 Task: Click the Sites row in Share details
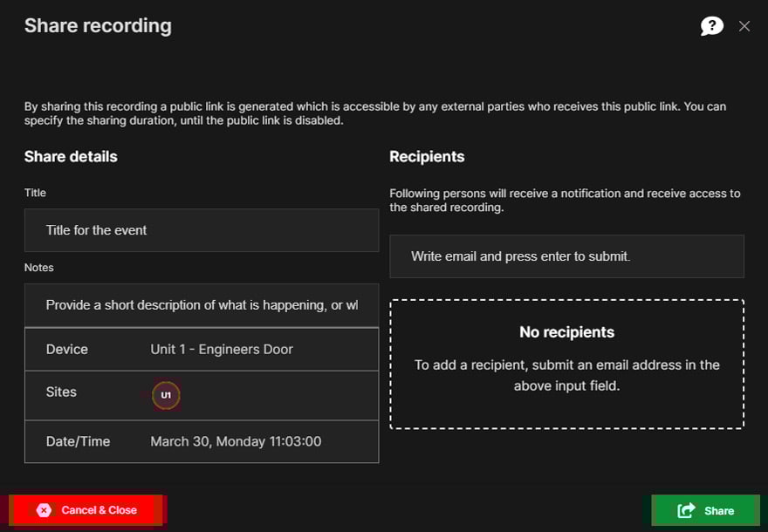[202, 395]
